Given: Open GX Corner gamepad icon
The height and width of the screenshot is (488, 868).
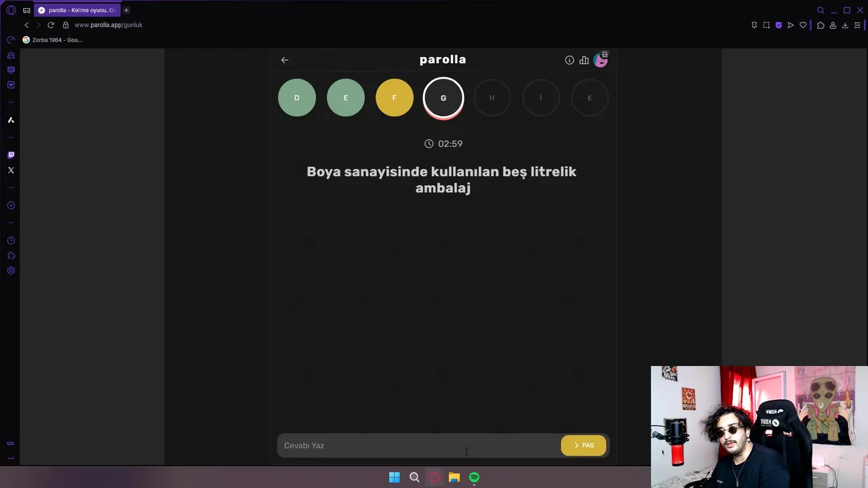Looking at the screenshot, I should coord(26,10).
